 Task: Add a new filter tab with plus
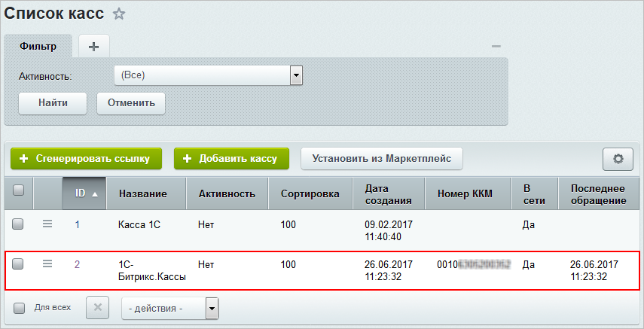(x=94, y=46)
